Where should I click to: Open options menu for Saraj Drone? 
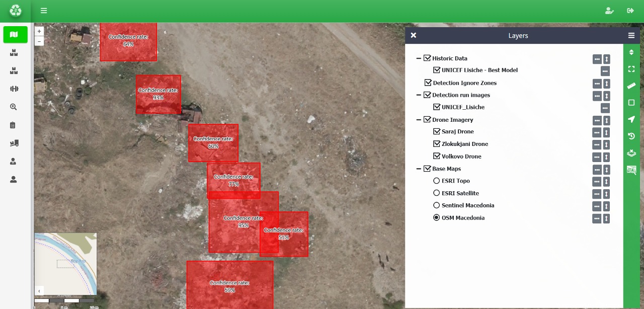[x=597, y=132]
